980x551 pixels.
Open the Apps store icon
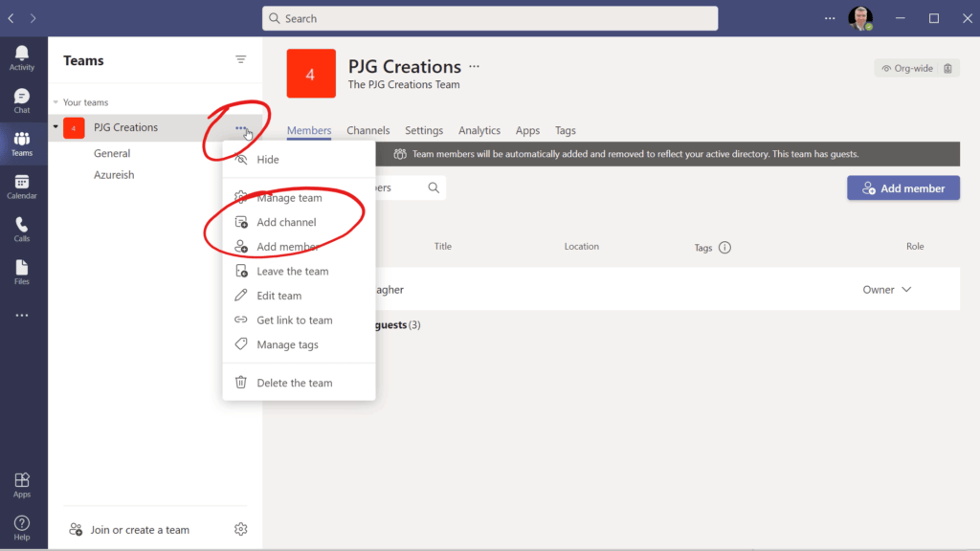tap(22, 485)
